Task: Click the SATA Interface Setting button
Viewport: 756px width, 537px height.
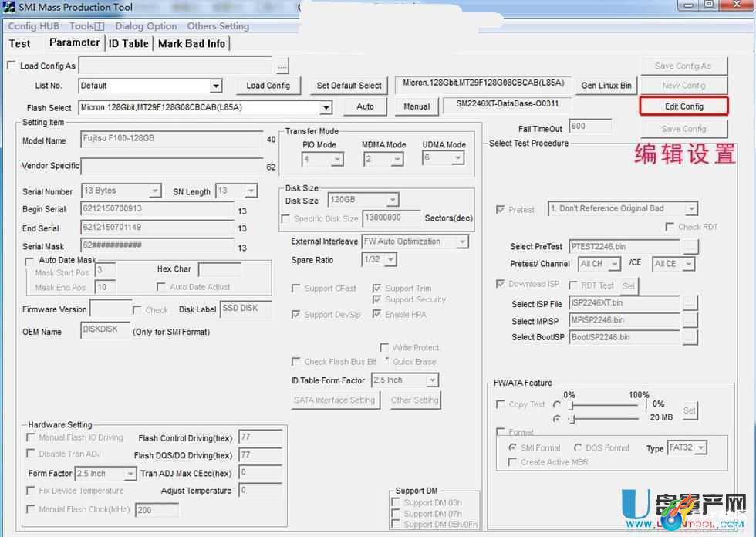Action: pyautogui.click(x=335, y=400)
